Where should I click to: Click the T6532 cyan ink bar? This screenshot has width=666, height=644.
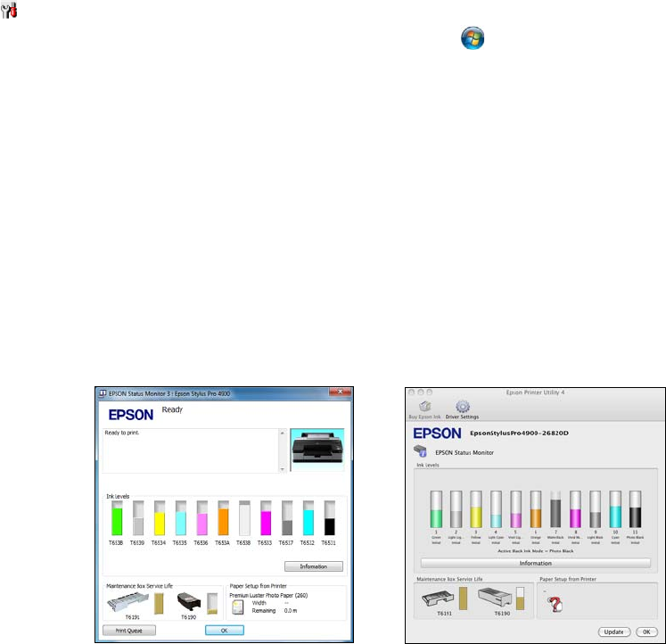click(x=308, y=518)
